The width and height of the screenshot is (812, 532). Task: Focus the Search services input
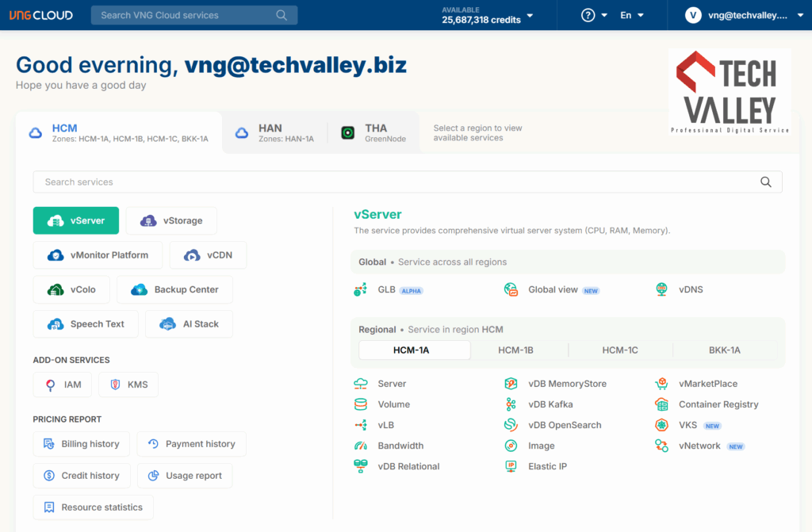(408, 182)
